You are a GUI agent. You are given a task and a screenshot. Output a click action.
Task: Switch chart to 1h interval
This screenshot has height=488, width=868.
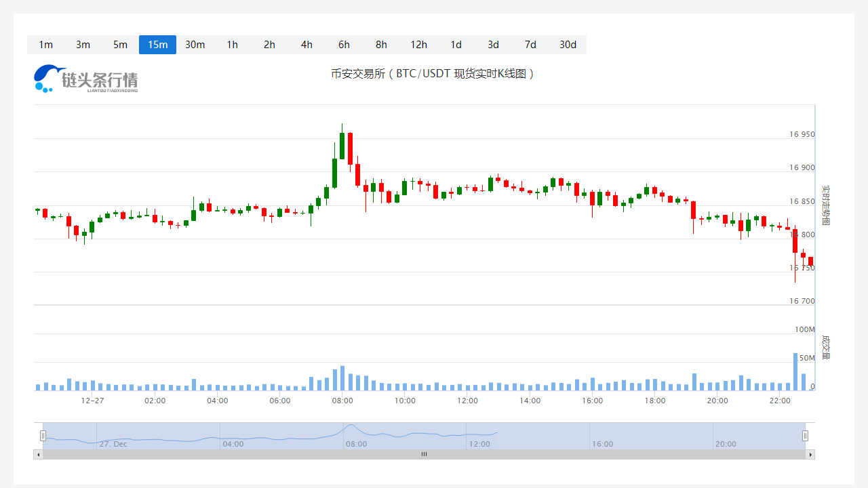pyautogui.click(x=232, y=45)
